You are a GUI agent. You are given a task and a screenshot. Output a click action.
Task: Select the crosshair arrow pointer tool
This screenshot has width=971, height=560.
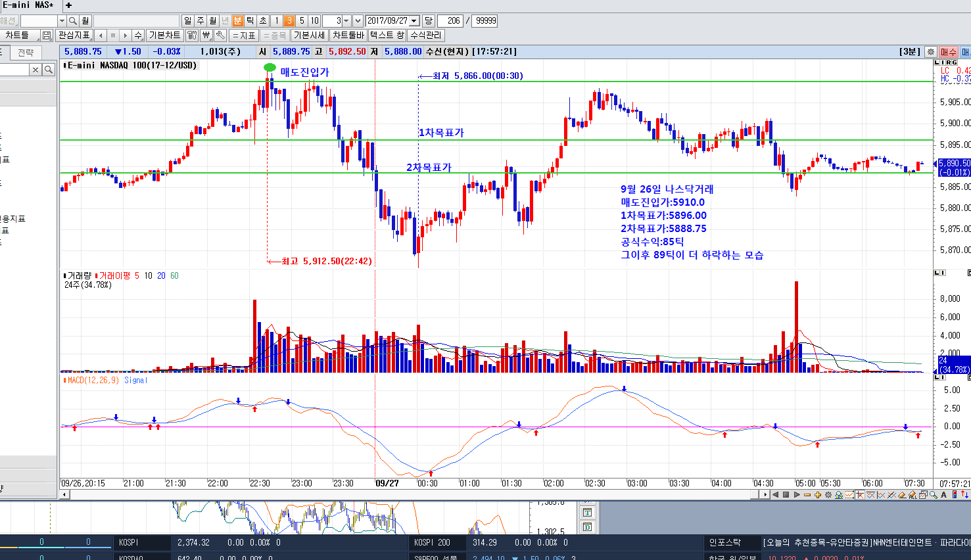click(860, 495)
